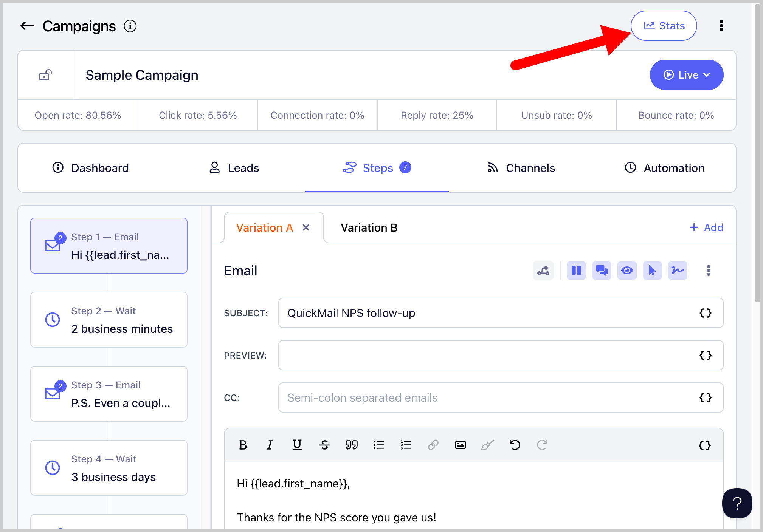
Task: Select Step 2 Wait card
Action: (x=109, y=320)
